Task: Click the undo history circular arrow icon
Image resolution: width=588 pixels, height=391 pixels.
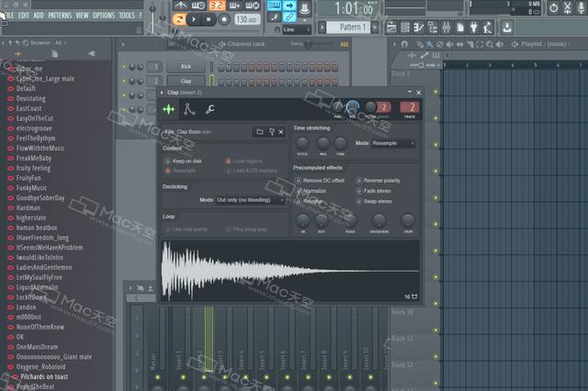Action: (553, 7)
